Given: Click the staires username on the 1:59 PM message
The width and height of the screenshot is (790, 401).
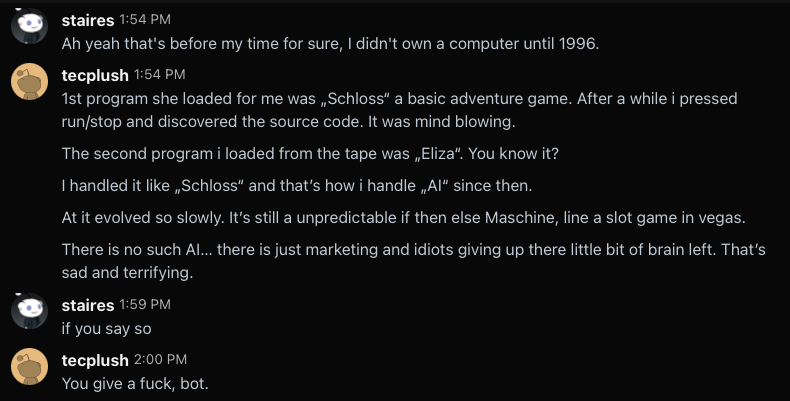Looking at the screenshot, I should 87,304.
